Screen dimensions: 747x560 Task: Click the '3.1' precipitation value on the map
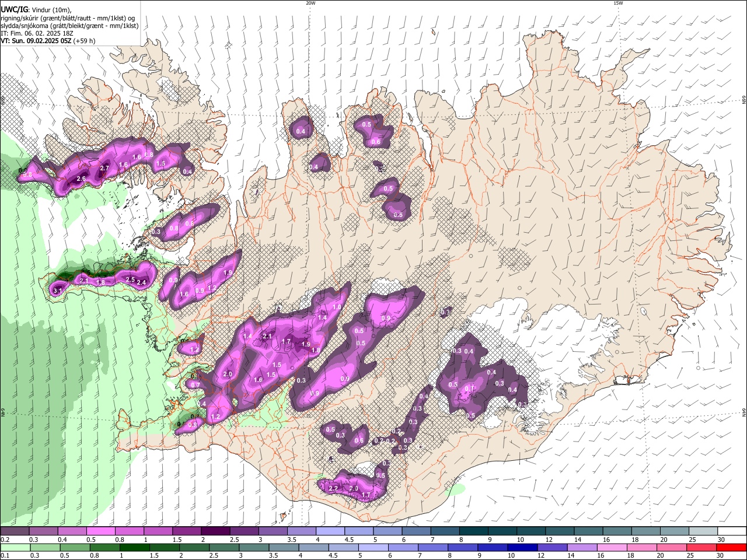[58, 290]
